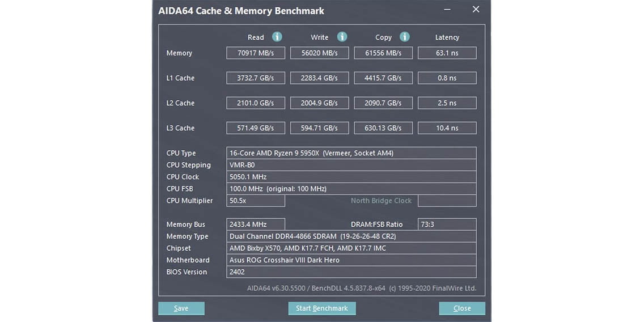Select L1 Cache read 3732.7 GB/s
The image size is (644, 322).
click(256, 78)
